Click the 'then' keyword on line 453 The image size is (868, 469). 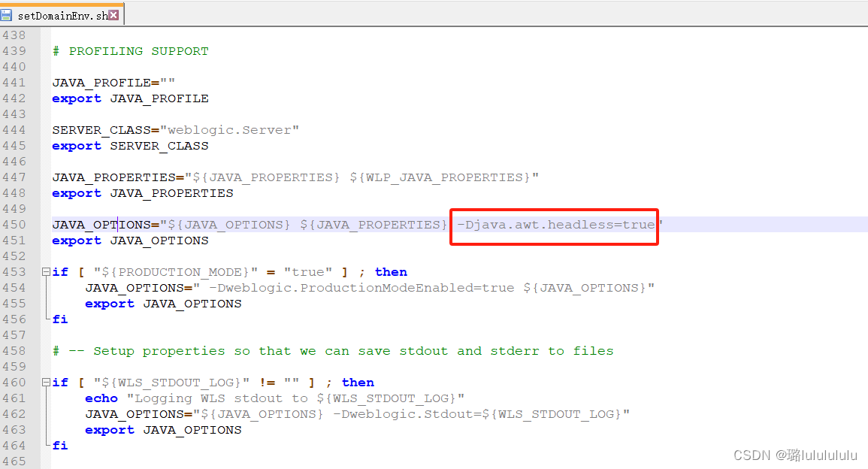(391, 272)
